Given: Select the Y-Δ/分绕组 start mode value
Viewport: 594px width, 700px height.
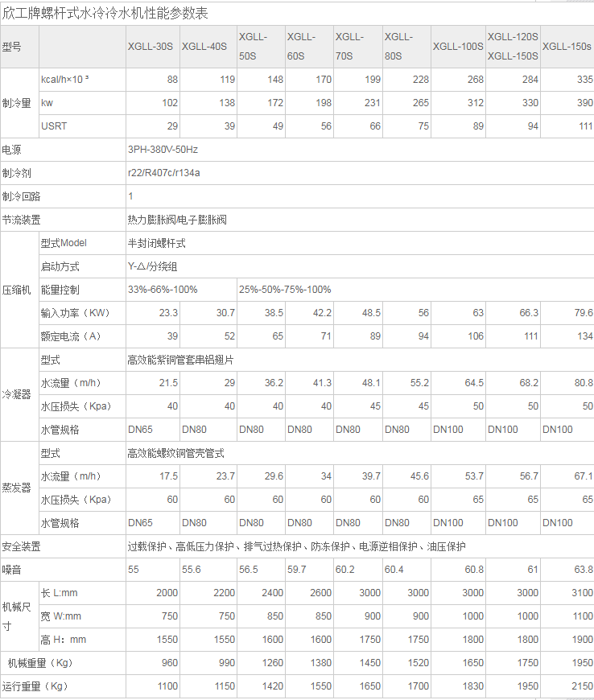Looking at the screenshot, I should (x=152, y=266).
